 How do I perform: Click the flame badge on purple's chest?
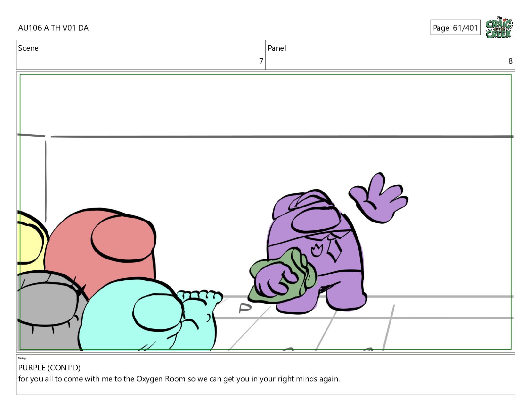[317, 250]
